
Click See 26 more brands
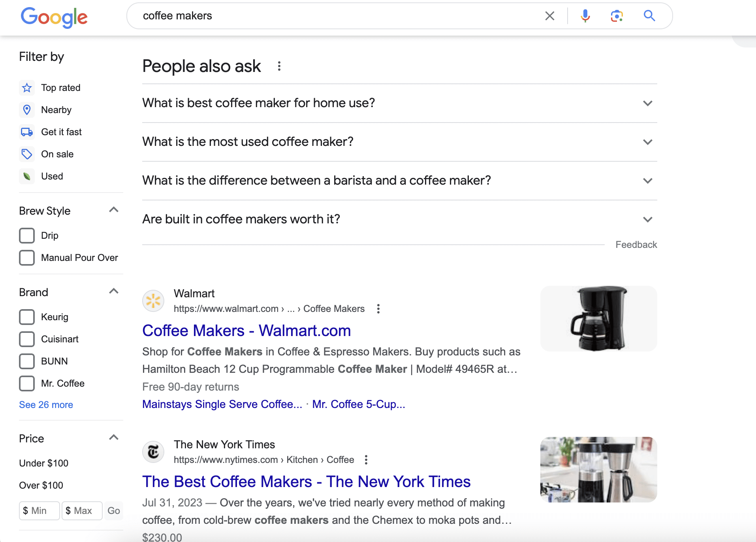[46, 405]
